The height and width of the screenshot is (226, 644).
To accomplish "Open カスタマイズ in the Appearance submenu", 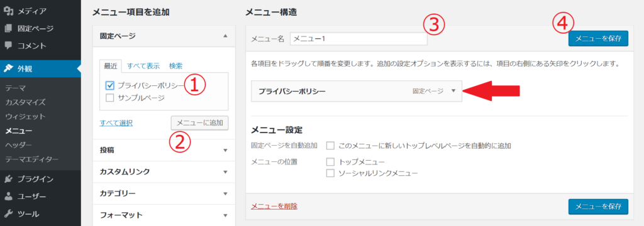I will [x=25, y=102].
